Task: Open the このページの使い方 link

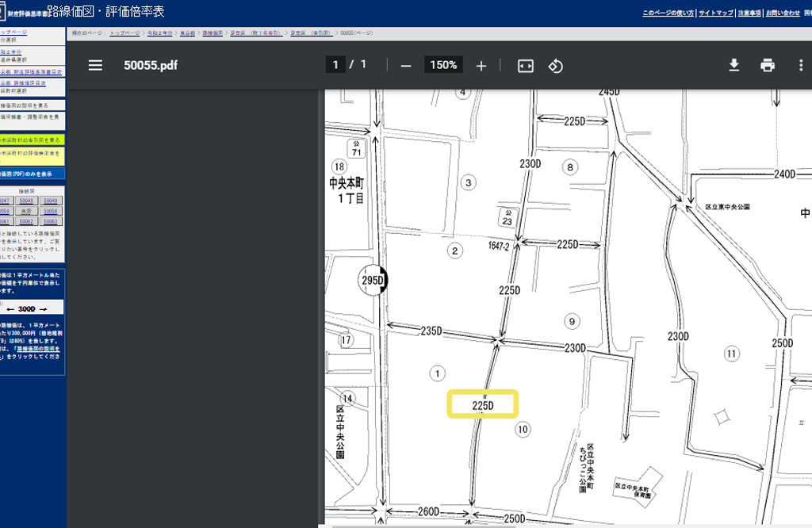Action: tap(668, 13)
